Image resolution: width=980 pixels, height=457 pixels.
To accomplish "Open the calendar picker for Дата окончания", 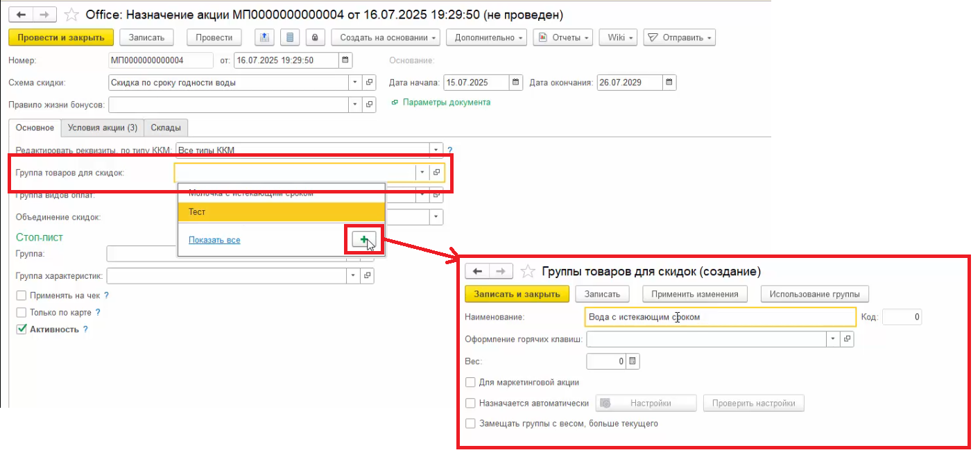I will click(x=669, y=83).
